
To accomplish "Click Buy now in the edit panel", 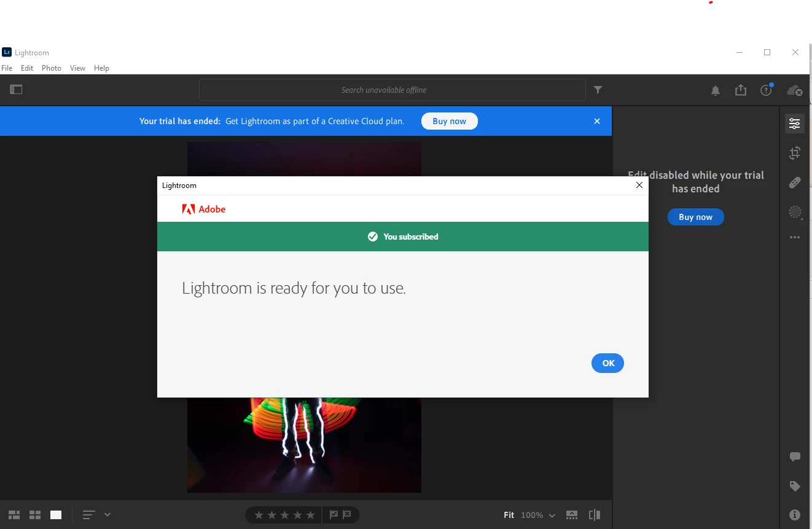I will point(695,217).
